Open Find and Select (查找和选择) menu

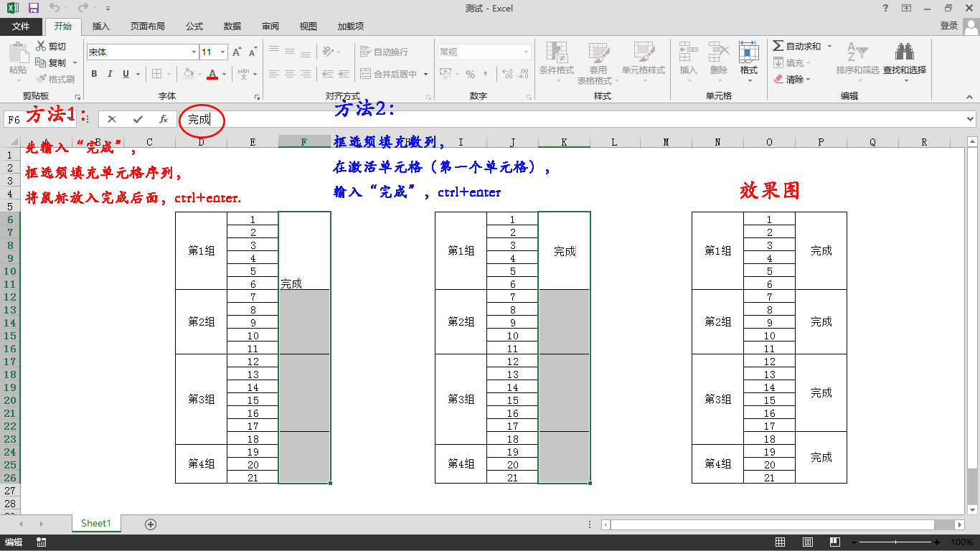click(x=904, y=62)
